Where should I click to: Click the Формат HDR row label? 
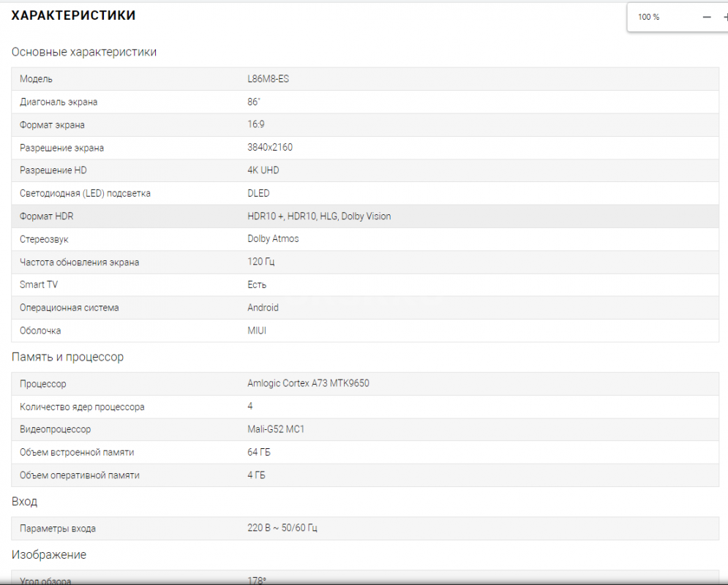(47, 216)
